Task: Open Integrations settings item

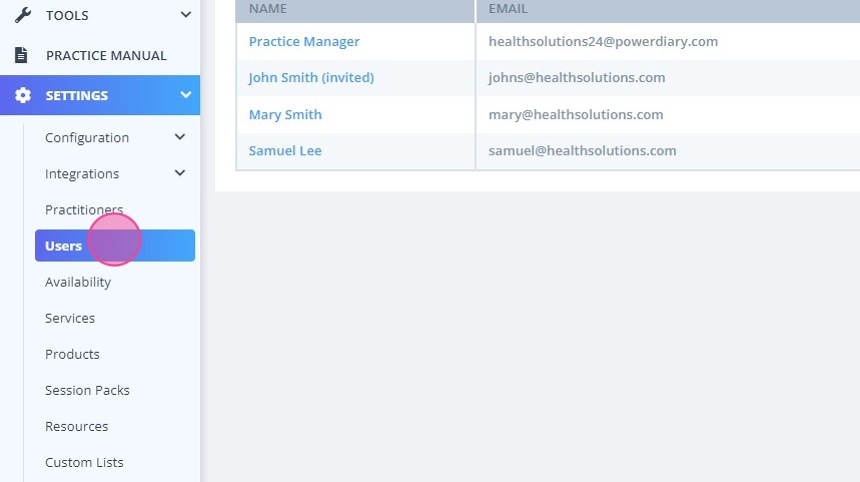Action: [82, 174]
